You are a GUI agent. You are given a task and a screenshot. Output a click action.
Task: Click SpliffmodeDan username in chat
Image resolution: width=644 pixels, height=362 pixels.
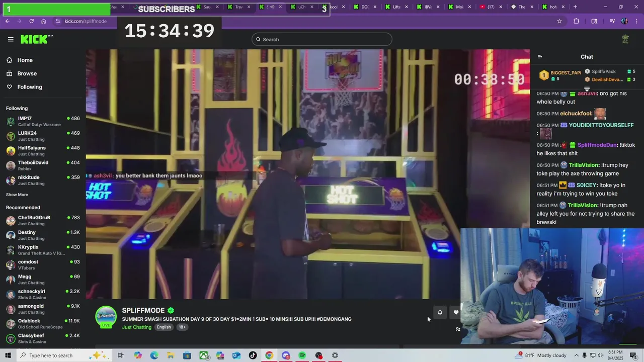pyautogui.click(x=597, y=145)
